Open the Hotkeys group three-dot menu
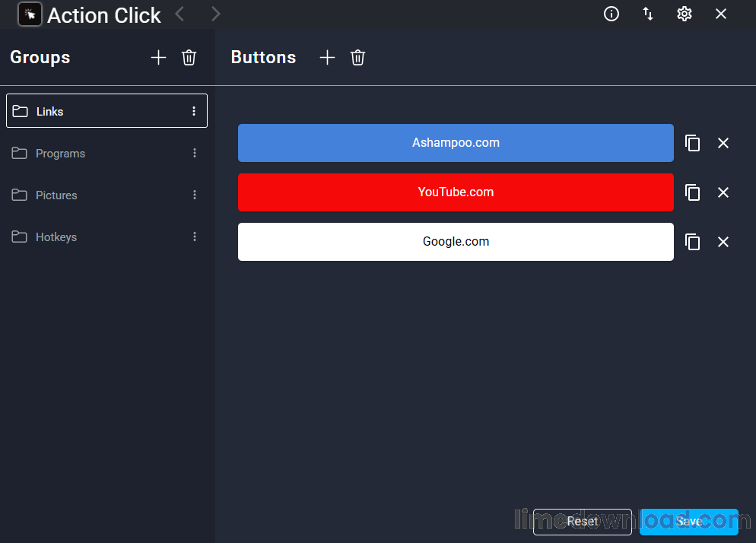The height and width of the screenshot is (543, 756). point(194,237)
